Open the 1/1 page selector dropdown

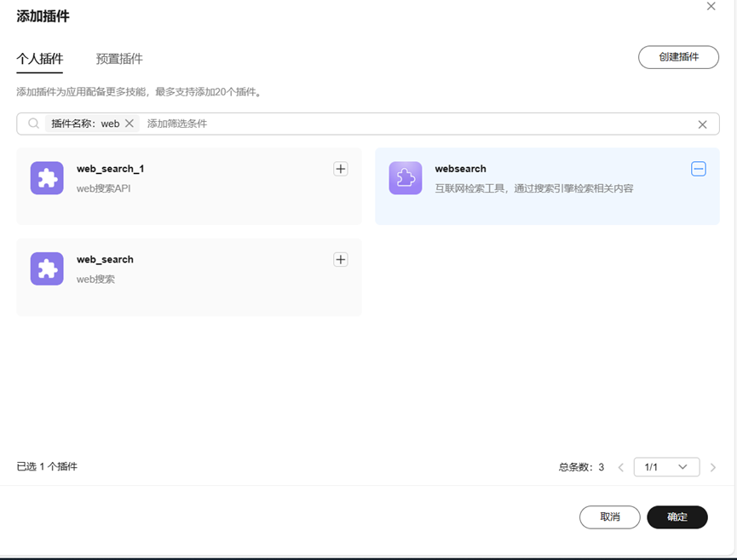point(666,467)
